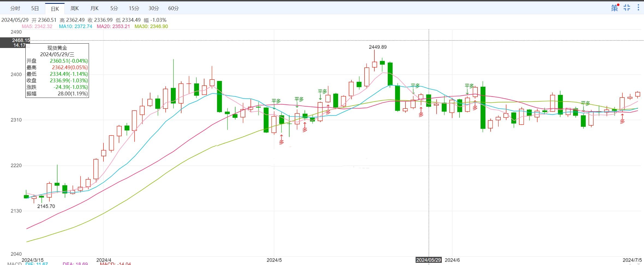Switch to 周K weekly chart
644x265 pixels.
pos(74,8)
